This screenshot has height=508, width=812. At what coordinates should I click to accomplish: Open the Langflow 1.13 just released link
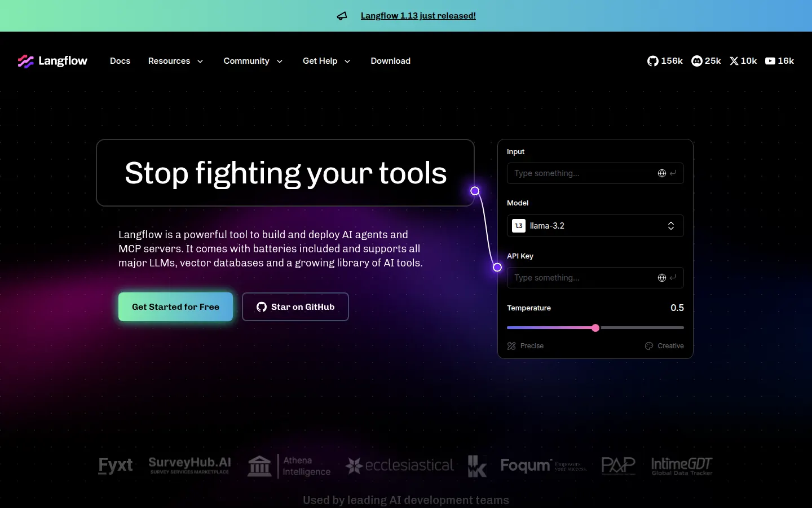coord(418,16)
